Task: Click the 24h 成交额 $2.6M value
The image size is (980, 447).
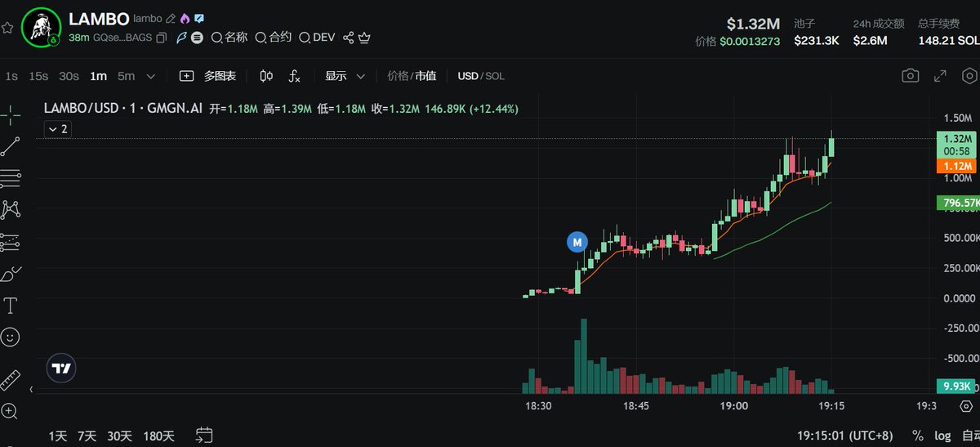Action: pyautogui.click(x=870, y=40)
